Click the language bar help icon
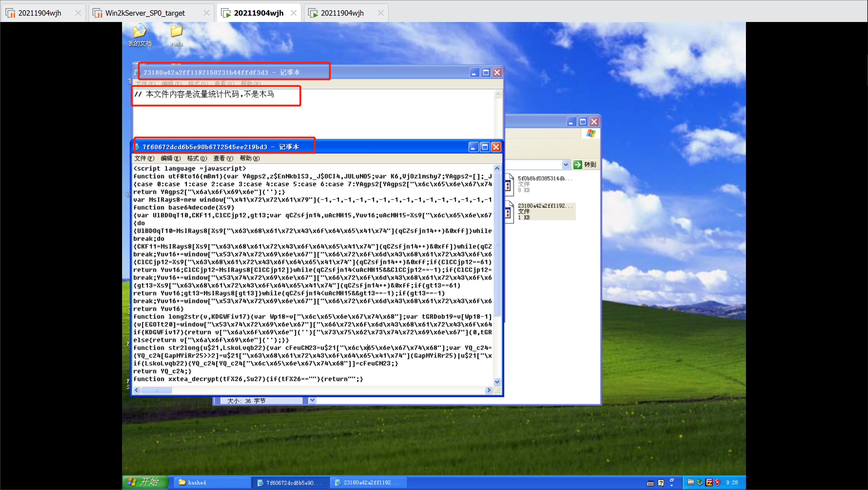The image size is (868, 490). pos(661,483)
